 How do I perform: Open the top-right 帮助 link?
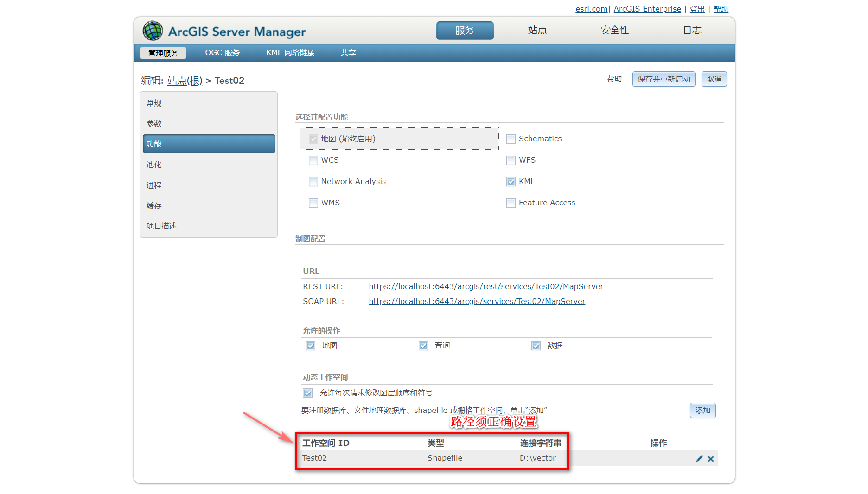[721, 9]
